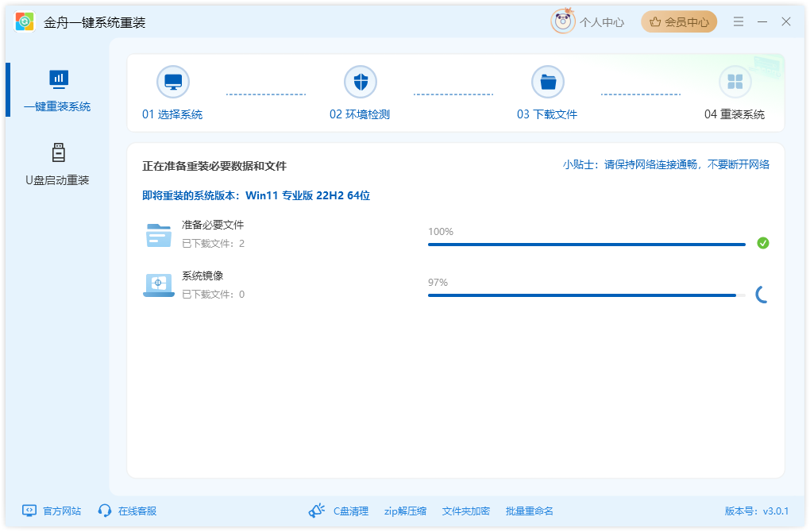Click the monitor icon for step 01

(173, 82)
